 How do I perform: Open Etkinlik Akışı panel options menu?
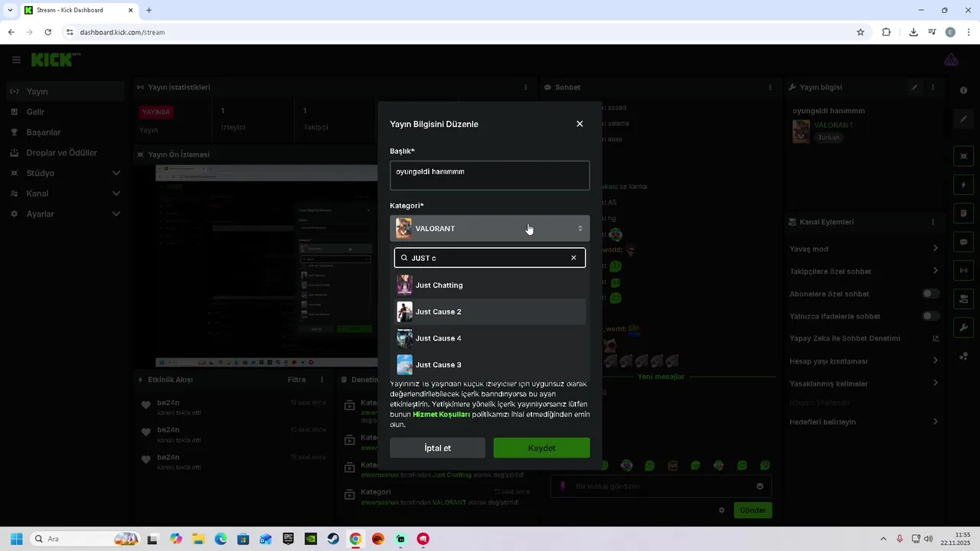(x=322, y=380)
